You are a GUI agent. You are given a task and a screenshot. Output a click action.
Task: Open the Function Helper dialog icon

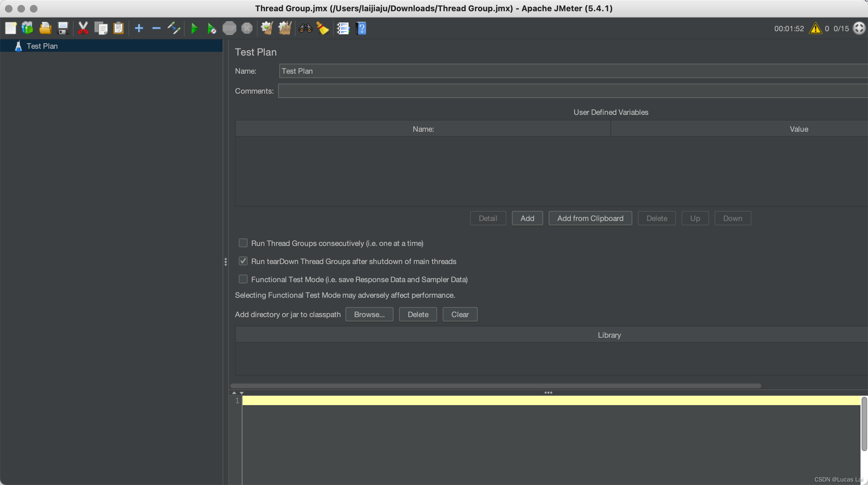(343, 28)
